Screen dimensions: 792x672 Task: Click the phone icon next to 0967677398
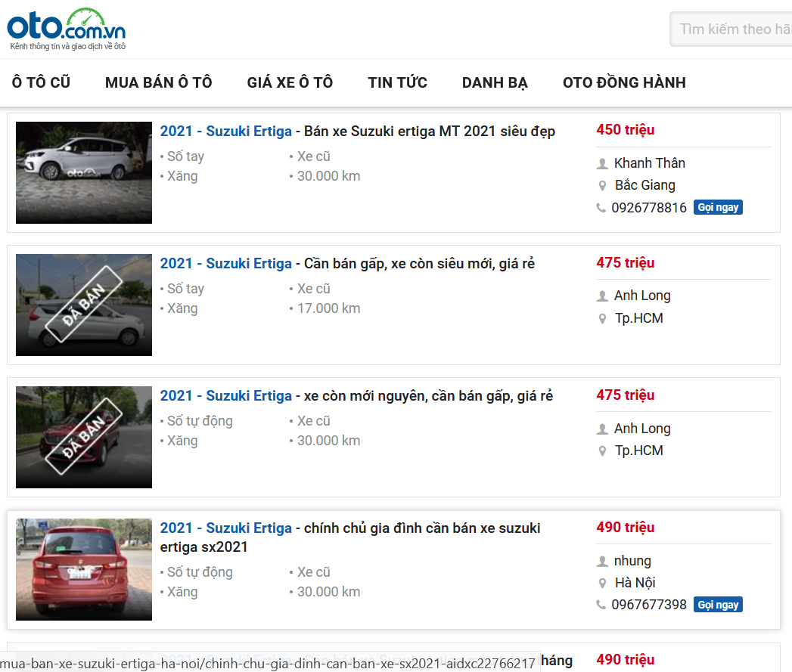(601, 605)
